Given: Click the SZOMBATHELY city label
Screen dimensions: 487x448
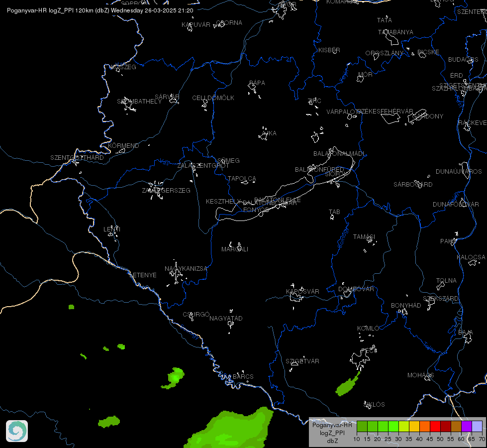Looking at the screenshot, I should click(139, 102).
